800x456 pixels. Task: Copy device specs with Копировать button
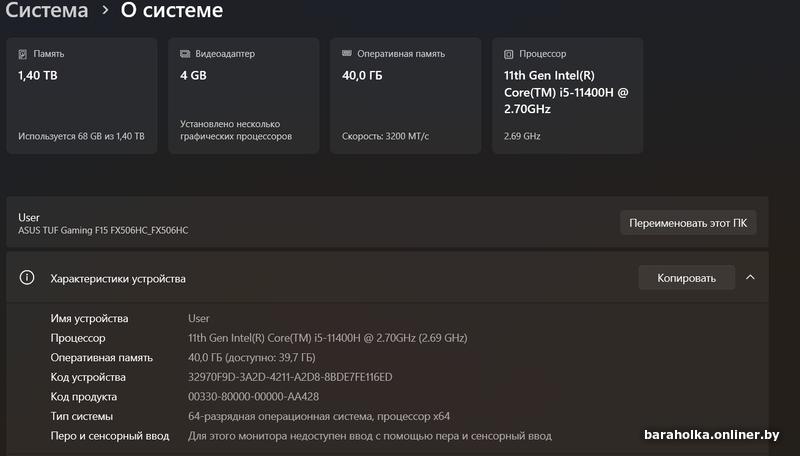click(686, 277)
